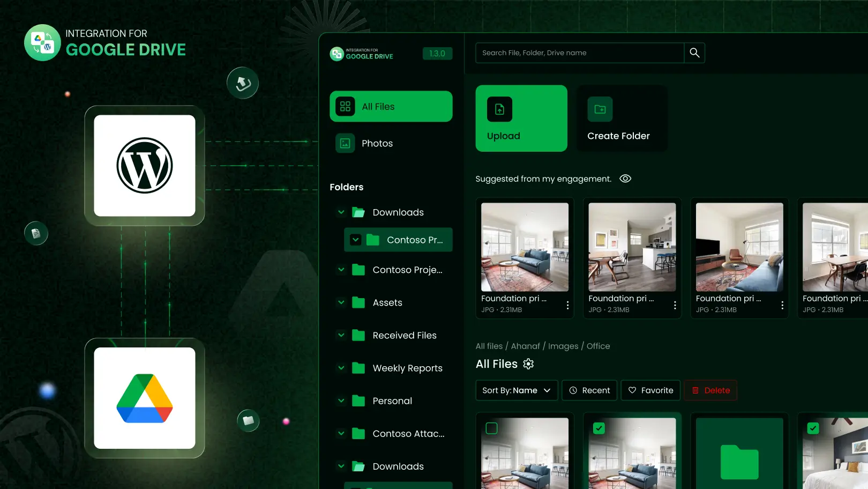The width and height of the screenshot is (868, 489).
Task: Uncheck the bedroom image checkbox
Action: (813, 428)
